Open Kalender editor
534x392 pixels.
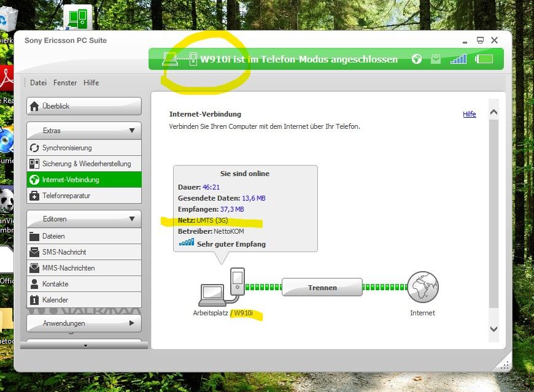pyautogui.click(x=83, y=300)
